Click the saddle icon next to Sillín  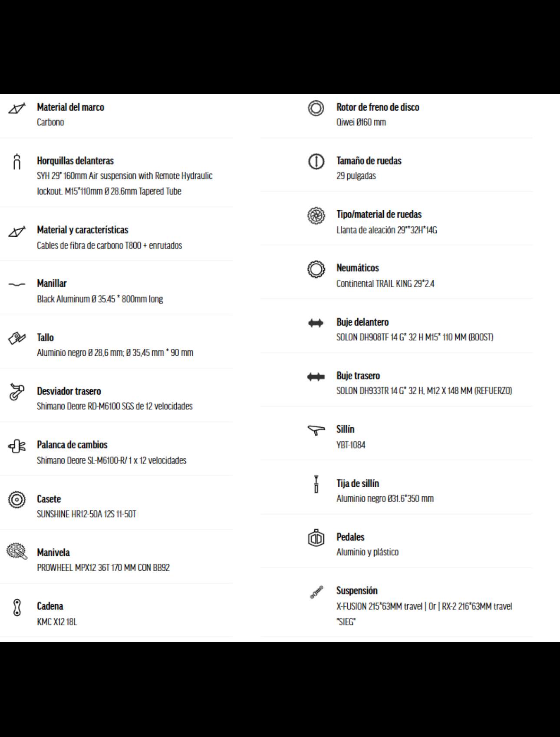[316, 430]
